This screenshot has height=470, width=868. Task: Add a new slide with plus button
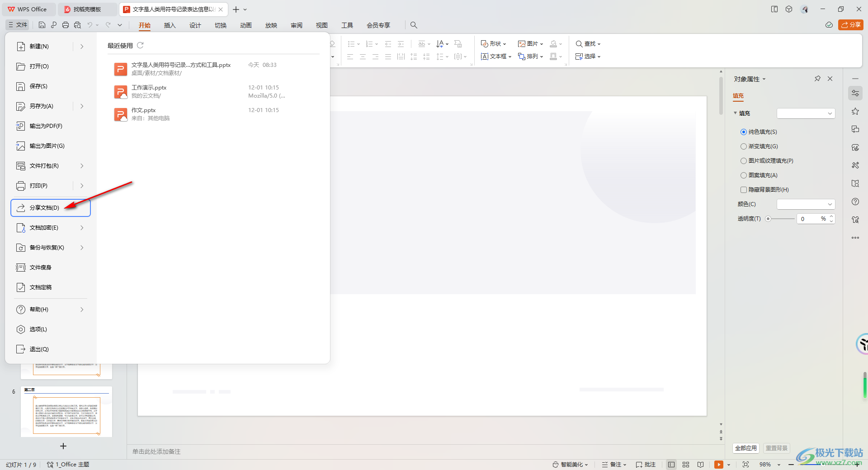[x=63, y=446]
